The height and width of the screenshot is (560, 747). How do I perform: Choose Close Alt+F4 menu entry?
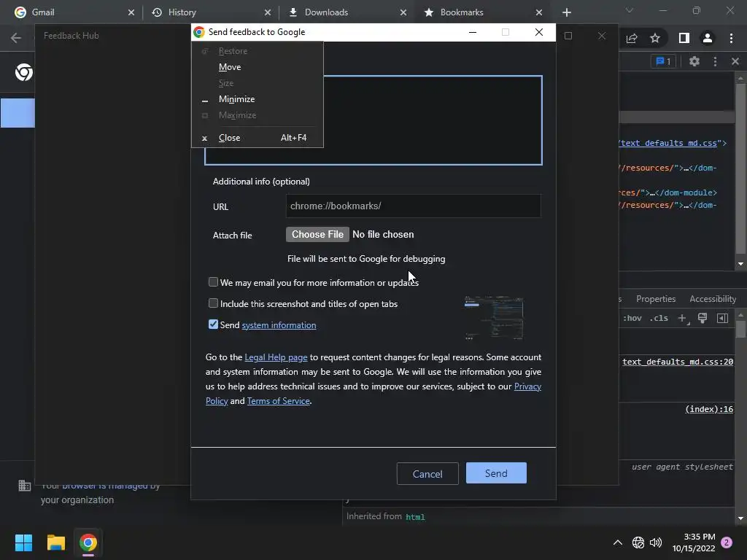(258, 138)
